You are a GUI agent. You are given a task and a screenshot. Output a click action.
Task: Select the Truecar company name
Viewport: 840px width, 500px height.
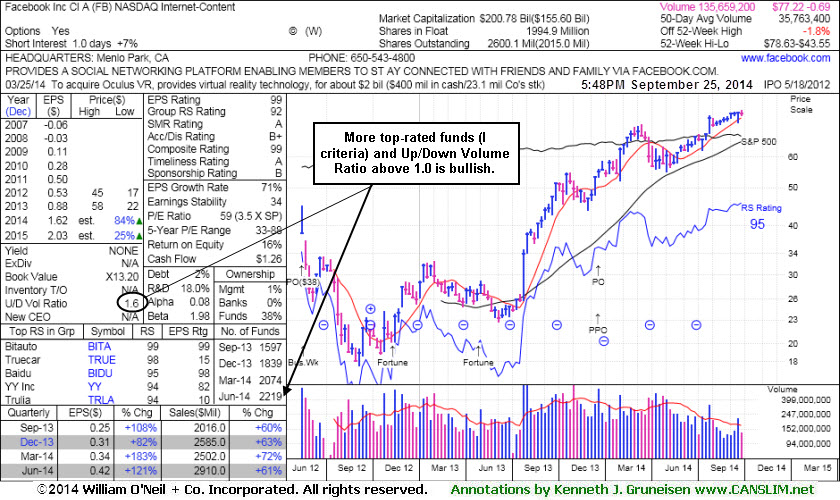click(x=23, y=360)
